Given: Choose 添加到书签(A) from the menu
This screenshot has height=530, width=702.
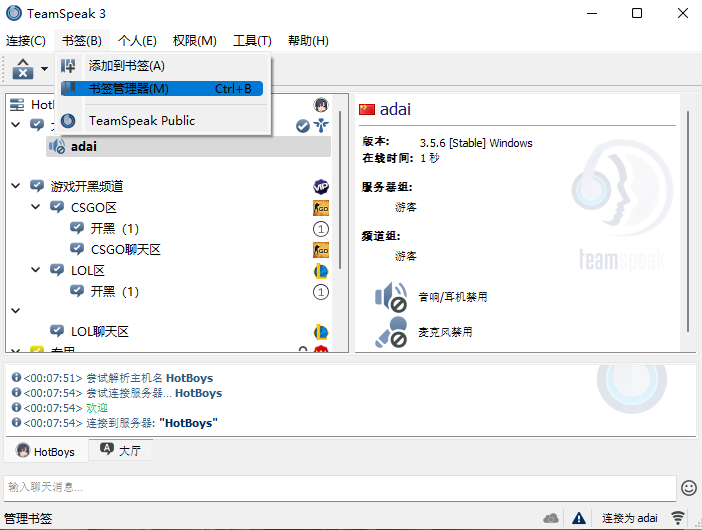Looking at the screenshot, I should [162, 66].
